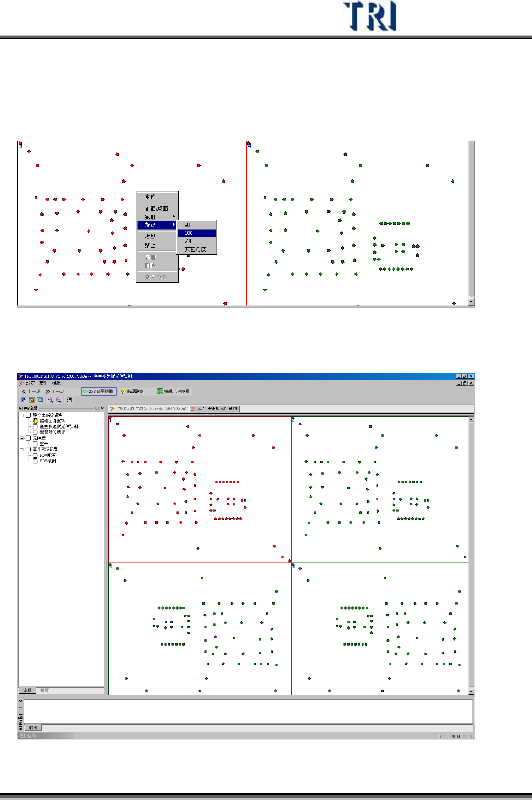Image resolution: width=532 pixels, height=800 pixels.
Task: Switch to the 產生多連板元件資料 document tab
Action: tap(214, 409)
